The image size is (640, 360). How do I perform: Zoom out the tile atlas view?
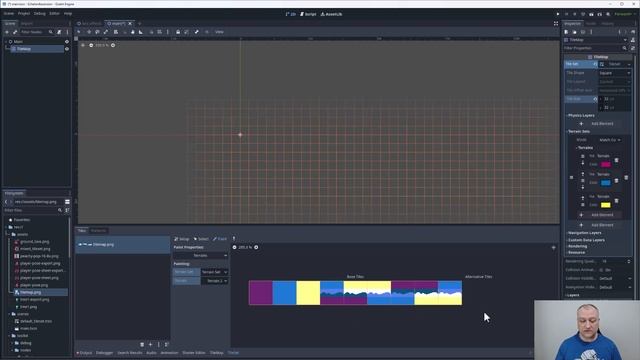pyautogui.click(x=234, y=247)
